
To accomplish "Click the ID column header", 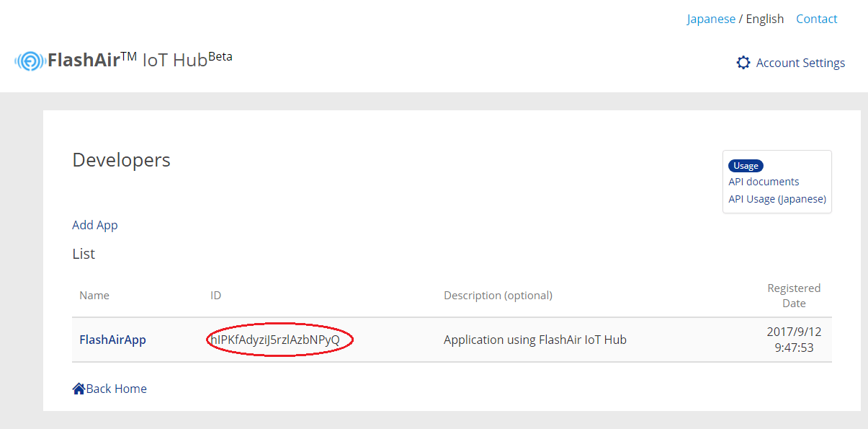I will pyautogui.click(x=215, y=295).
